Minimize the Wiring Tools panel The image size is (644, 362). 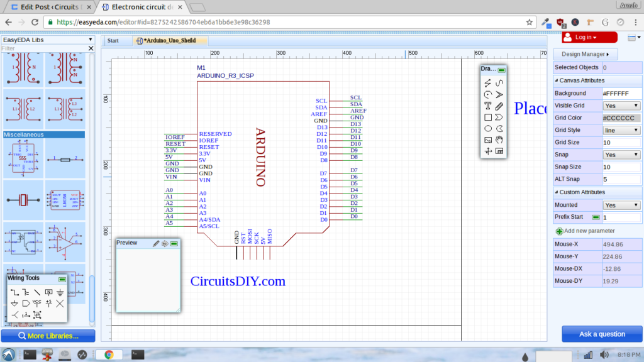62,280
